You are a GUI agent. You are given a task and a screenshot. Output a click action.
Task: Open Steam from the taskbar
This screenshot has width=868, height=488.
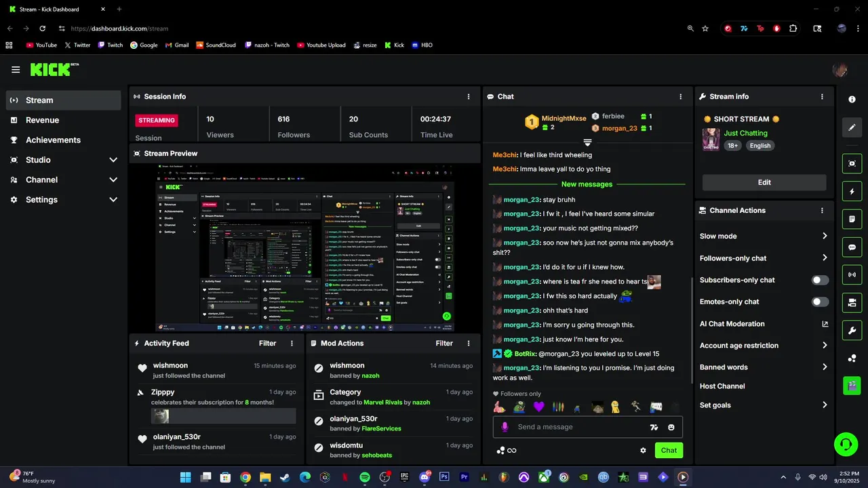pyautogui.click(x=285, y=477)
